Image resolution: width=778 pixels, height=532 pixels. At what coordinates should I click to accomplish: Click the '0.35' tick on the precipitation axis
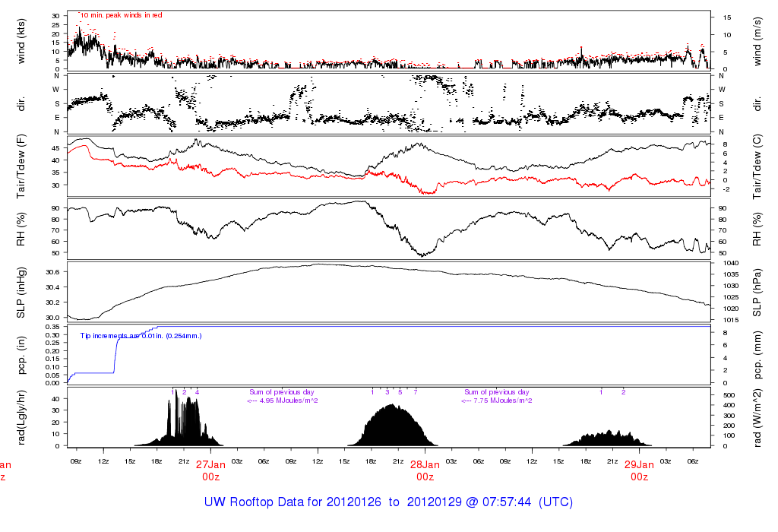52,327
